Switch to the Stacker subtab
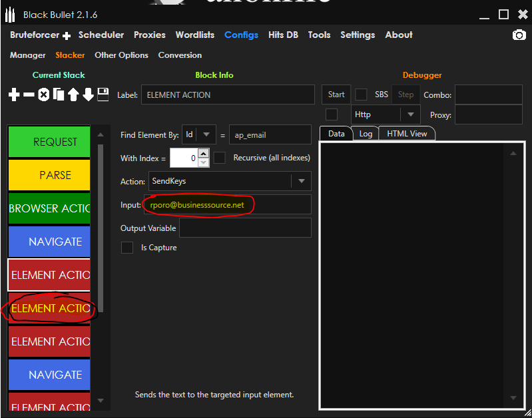 70,55
